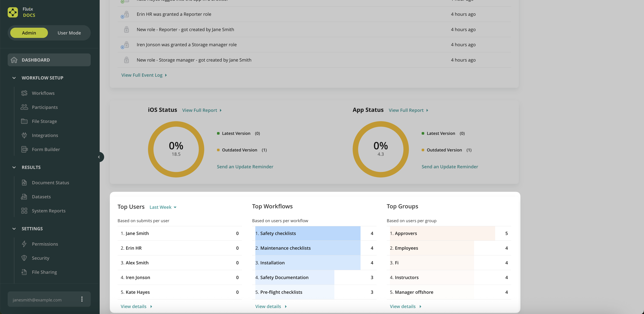Image resolution: width=644 pixels, height=314 pixels.
Task: Click the File Storage folder icon
Action: pyautogui.click(x=24, y=121)
